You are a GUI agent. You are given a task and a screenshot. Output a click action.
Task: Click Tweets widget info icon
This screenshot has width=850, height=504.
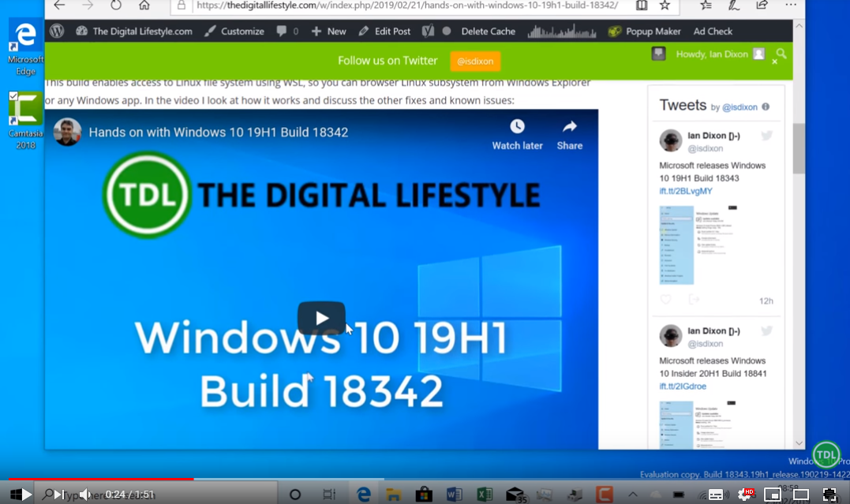tap(766, 106)
